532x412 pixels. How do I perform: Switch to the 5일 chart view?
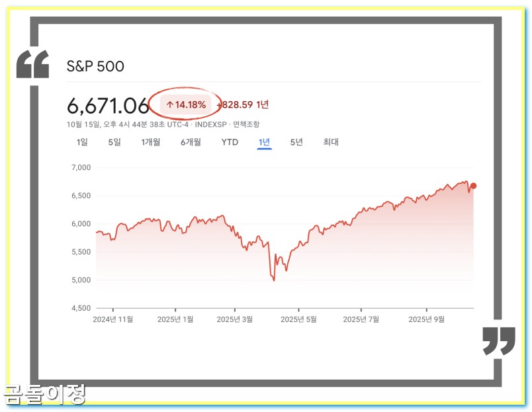[114, 142]
